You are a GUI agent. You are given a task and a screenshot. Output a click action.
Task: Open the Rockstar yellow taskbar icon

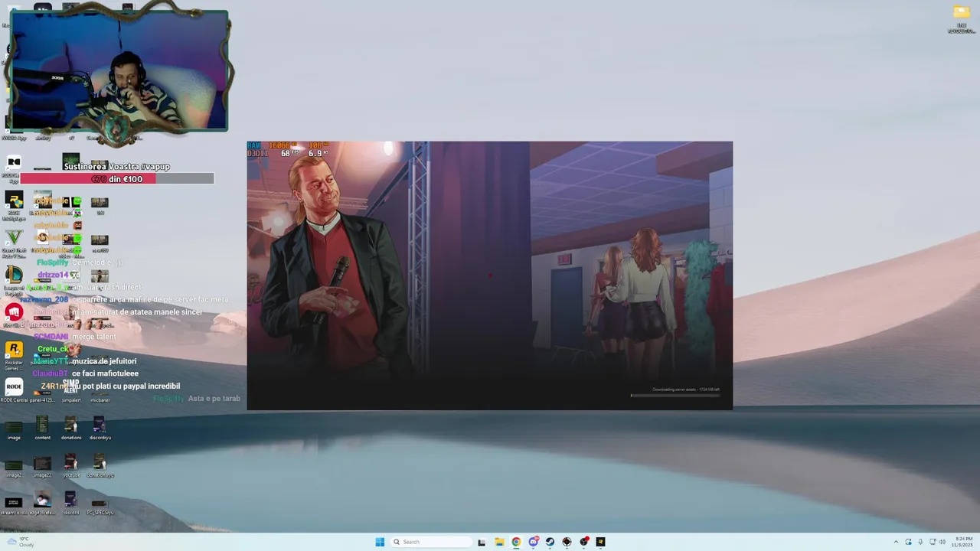click(x=600, y=542)
